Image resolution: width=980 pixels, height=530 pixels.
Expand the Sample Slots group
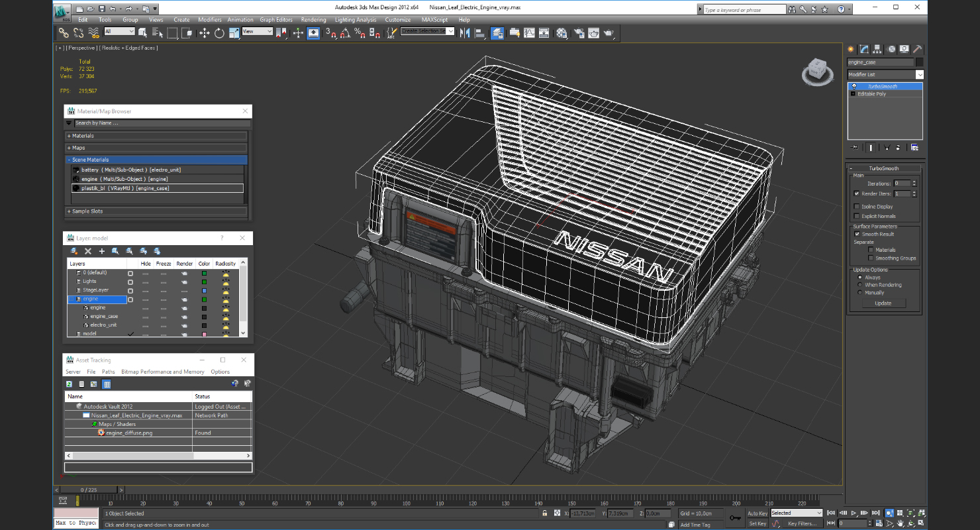156,211
